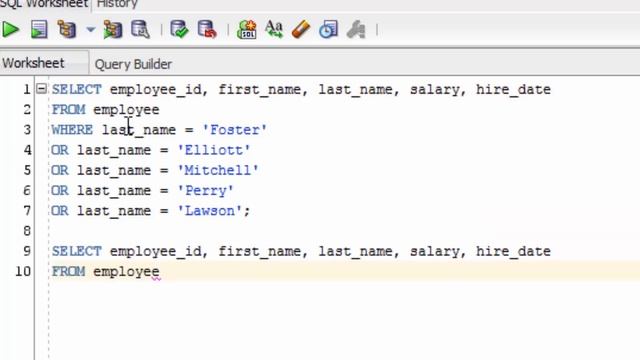Click the 'Elliott' string on line 4
640x360 pixels.
click(214, 150)
